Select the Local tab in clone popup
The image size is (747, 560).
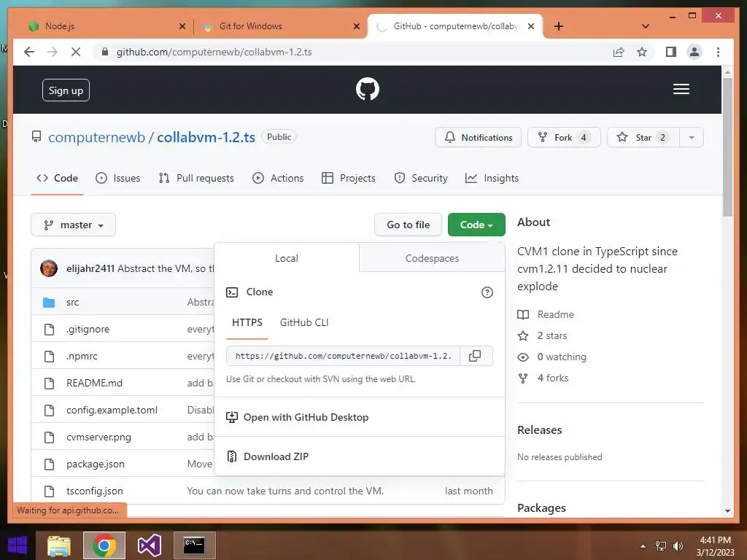(x=287, y=258)
